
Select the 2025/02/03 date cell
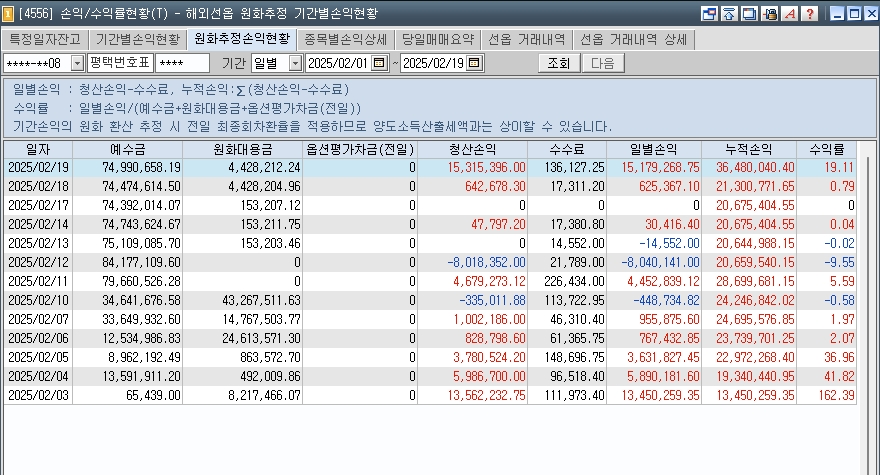click(x=38, y=395)
